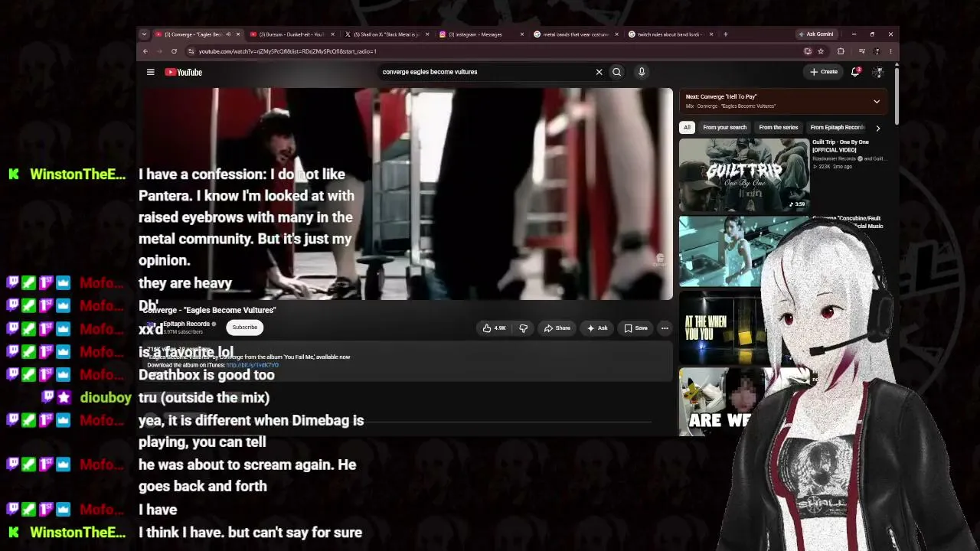Run search with the magnifier button
Image resolution: width=980 pixels, height=551 pixels.
pyautogui.click(x=616, y=72)
